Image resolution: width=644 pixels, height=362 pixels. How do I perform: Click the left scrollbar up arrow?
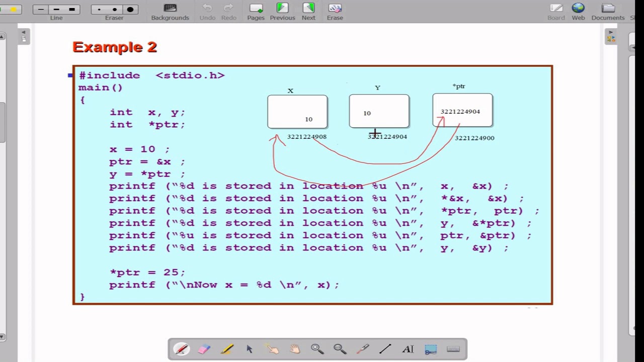tap(3, 36)
